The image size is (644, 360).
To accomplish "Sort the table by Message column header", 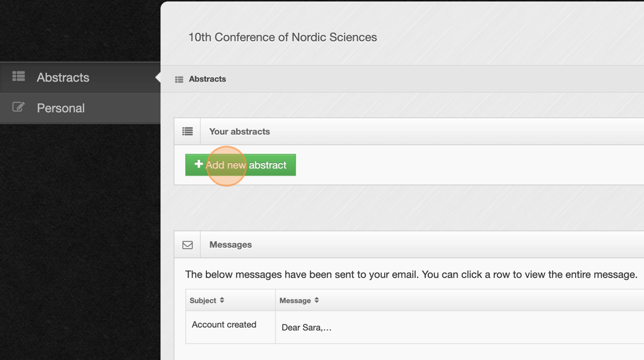I will tap(295, 301).
